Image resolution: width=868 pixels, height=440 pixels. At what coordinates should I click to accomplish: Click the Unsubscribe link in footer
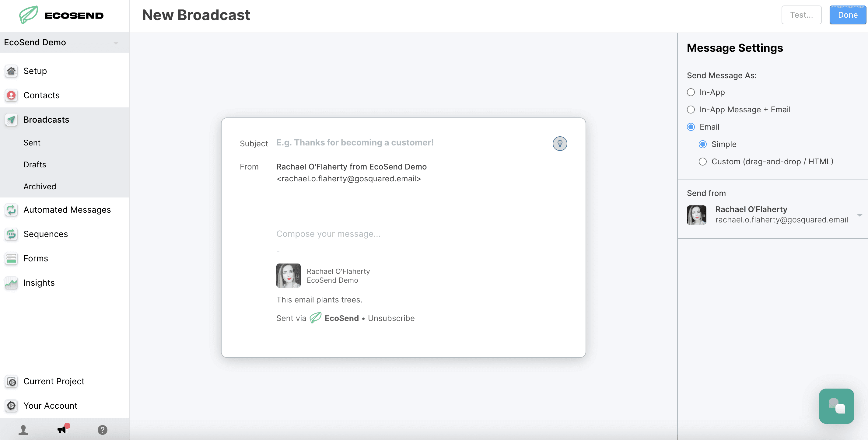pos(391,318)
